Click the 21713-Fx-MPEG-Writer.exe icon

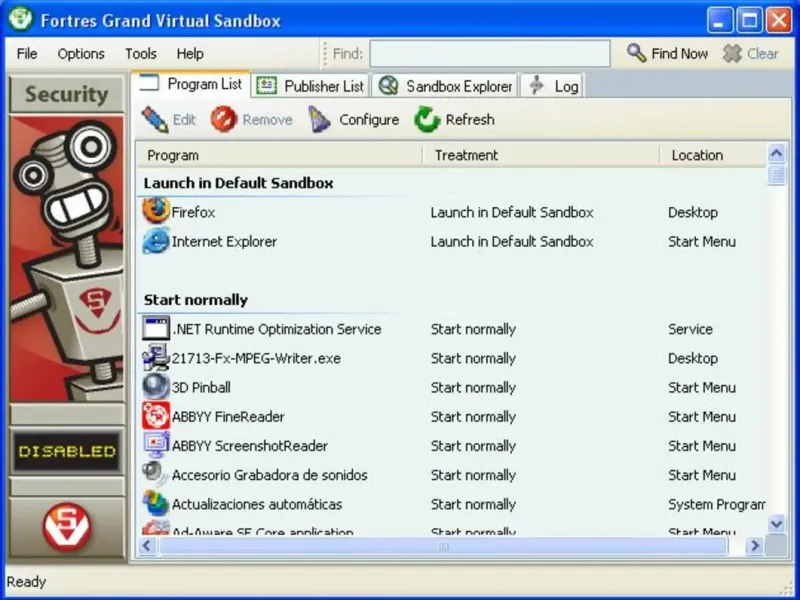[x=156, y=358]
